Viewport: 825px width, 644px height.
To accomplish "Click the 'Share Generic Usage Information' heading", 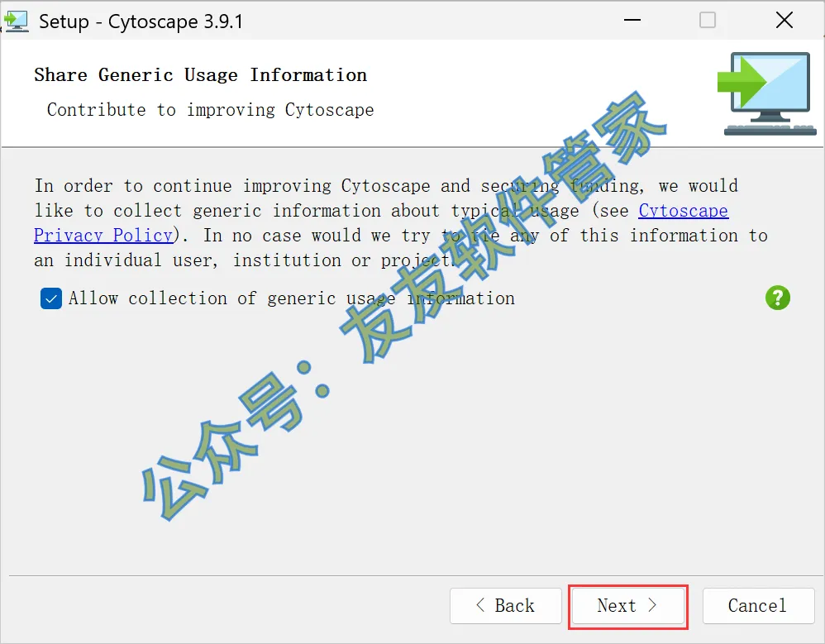I will pos(200,75).
